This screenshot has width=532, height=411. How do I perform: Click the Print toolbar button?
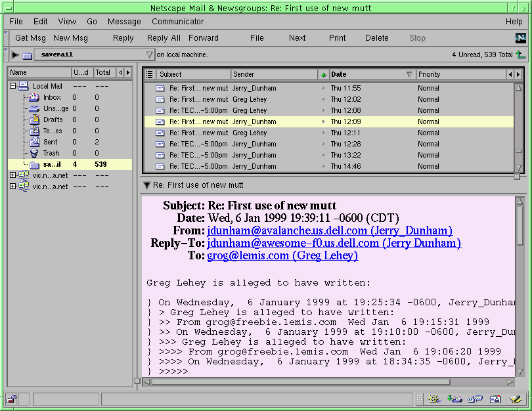click(x=337, y=38)
